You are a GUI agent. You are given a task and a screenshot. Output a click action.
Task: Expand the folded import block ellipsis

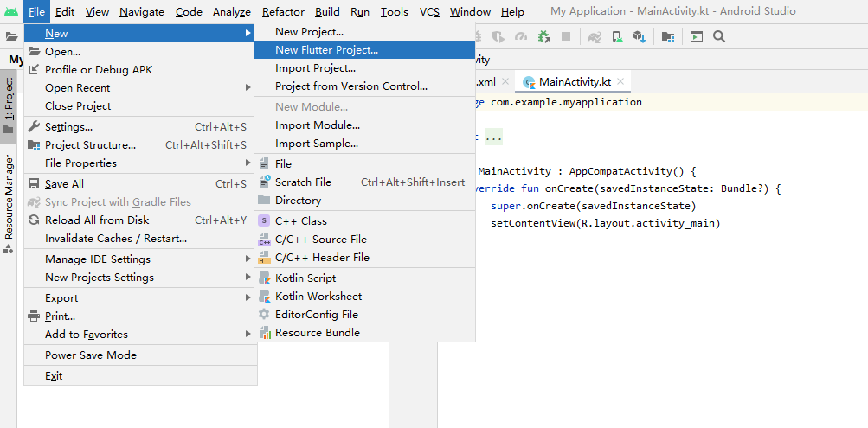(x=494, y=137)
